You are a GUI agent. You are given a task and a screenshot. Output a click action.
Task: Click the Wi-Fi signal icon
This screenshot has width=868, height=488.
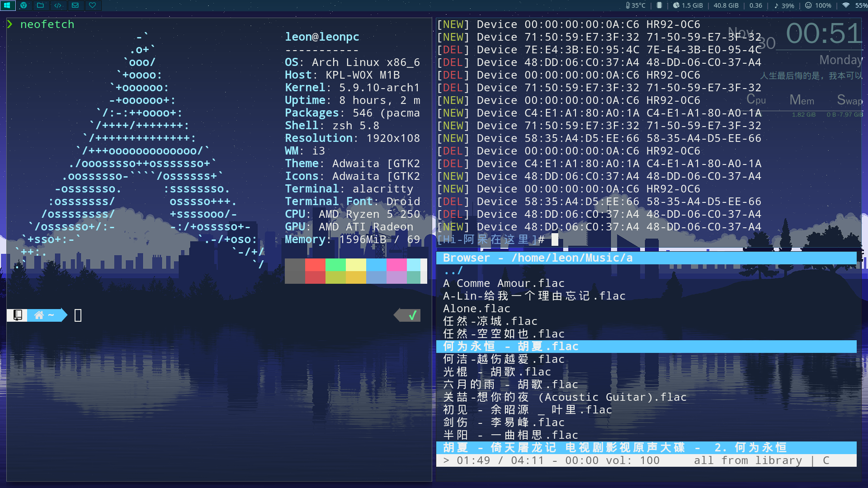coord(845,5)
